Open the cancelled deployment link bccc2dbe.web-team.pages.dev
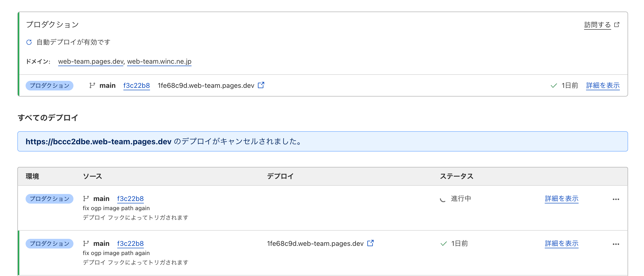The image size is (644, 276). coord(98,141)
